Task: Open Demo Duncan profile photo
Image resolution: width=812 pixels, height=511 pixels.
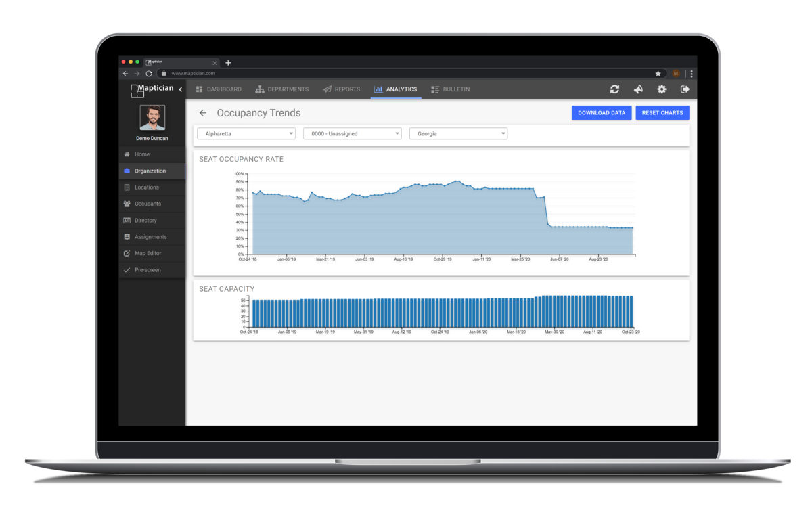Action: point(152,118)
